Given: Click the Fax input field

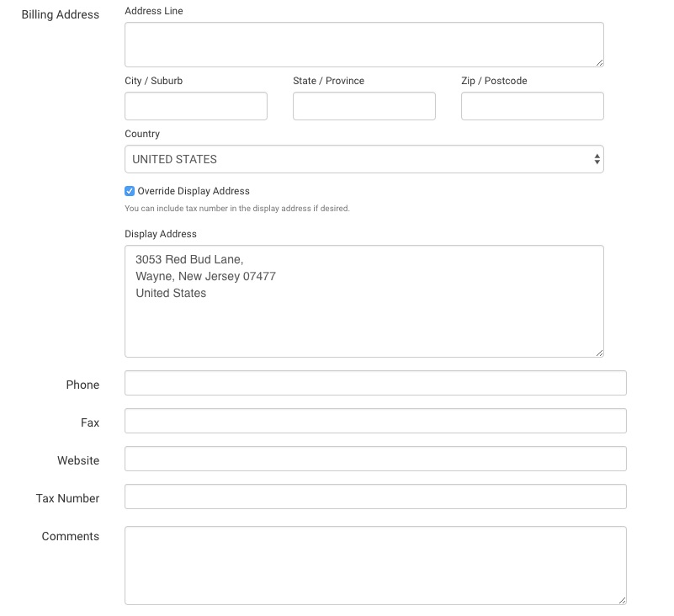Looking at the screenshot, I should click(x=375, y=421).
